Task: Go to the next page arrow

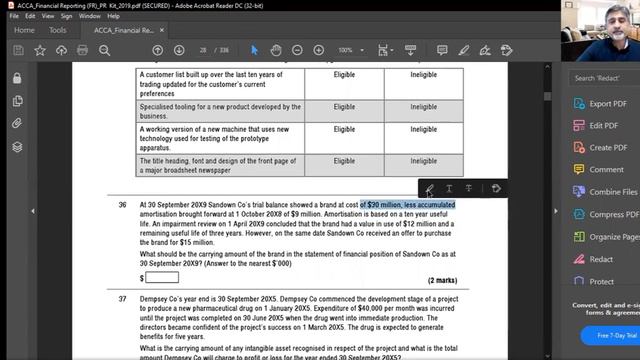Action: click(179, 50)
